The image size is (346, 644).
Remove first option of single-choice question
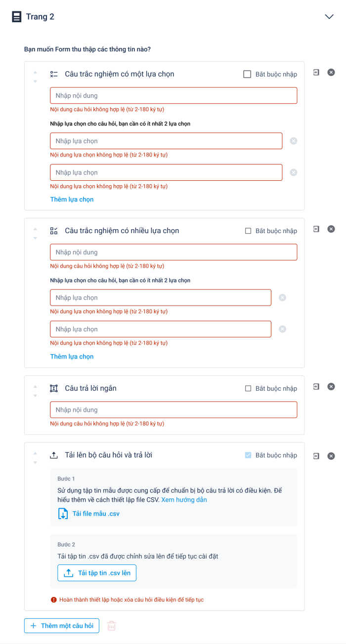(293, 141)
